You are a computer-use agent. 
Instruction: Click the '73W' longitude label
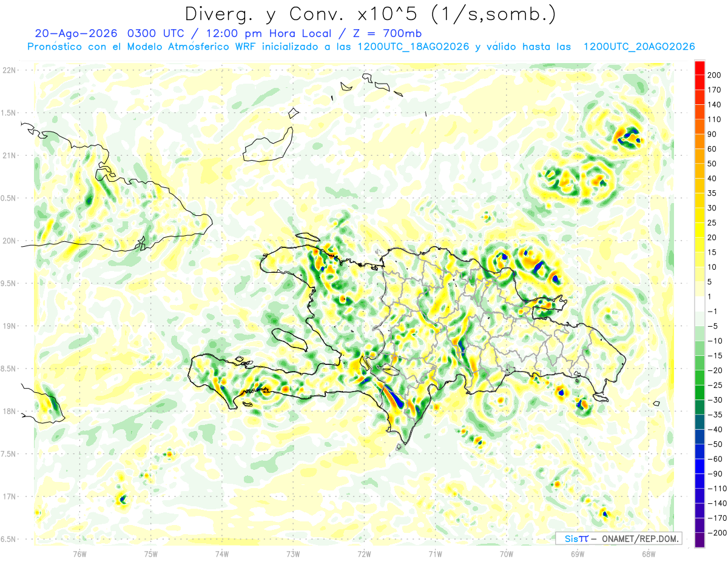[293, 554]
